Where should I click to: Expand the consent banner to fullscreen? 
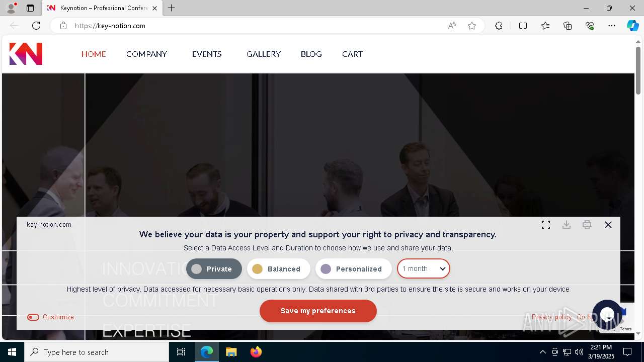coord(546,225)
